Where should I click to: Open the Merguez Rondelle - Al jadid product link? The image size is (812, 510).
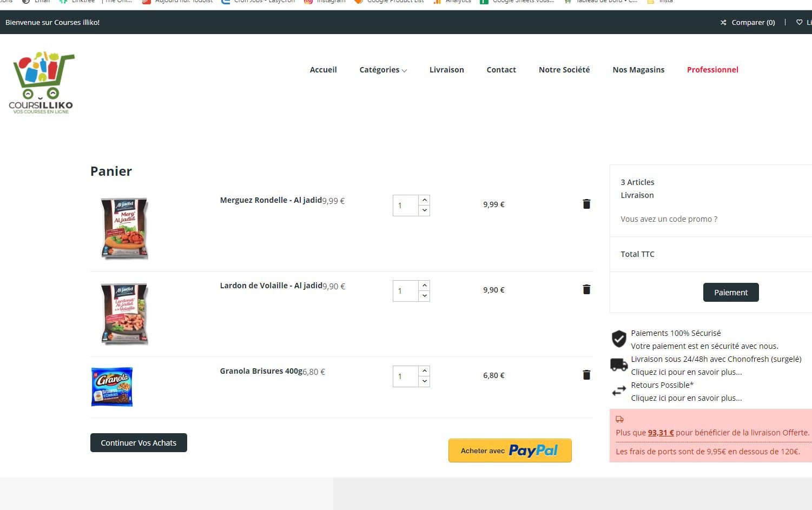tap(271, 200)
